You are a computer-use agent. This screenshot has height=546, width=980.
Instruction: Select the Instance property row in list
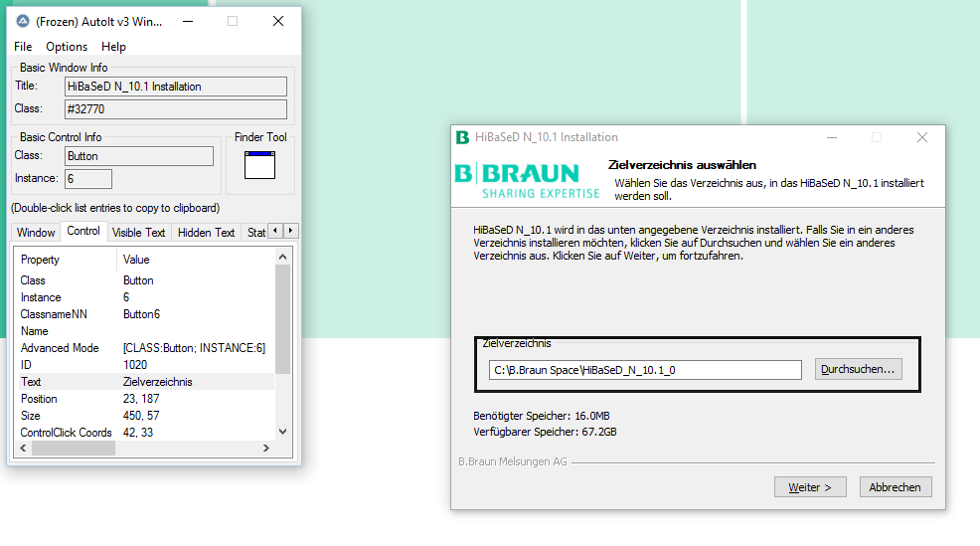(144, 297)
